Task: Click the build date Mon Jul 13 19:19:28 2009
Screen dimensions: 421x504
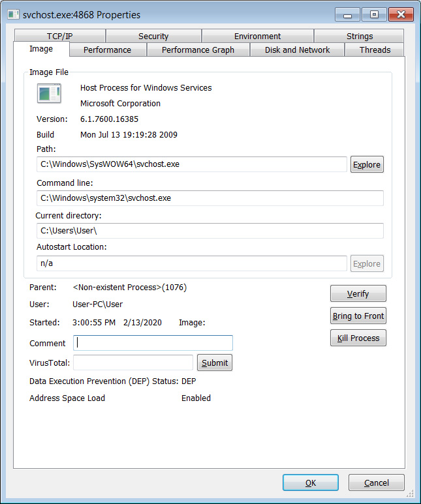Action: 129,135
